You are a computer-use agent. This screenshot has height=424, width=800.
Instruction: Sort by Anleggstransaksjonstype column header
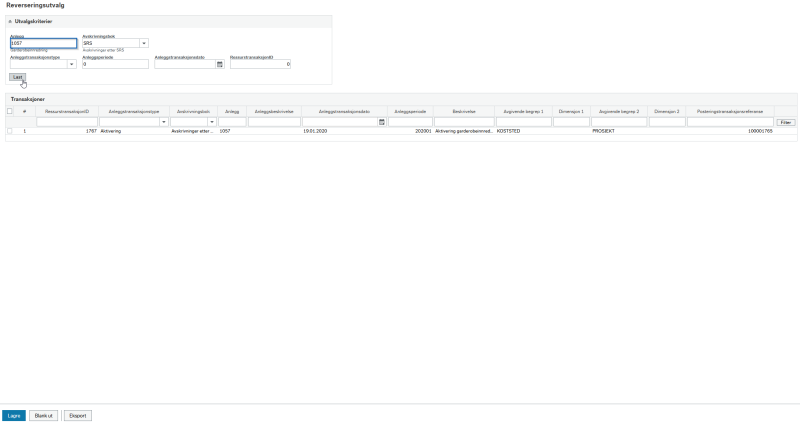click(x=134, y=111)
